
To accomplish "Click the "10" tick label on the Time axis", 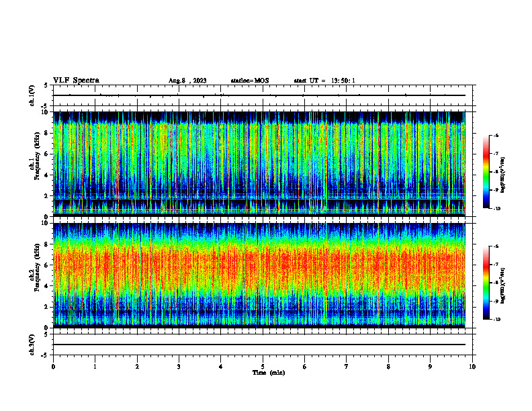I will (472, 367).
